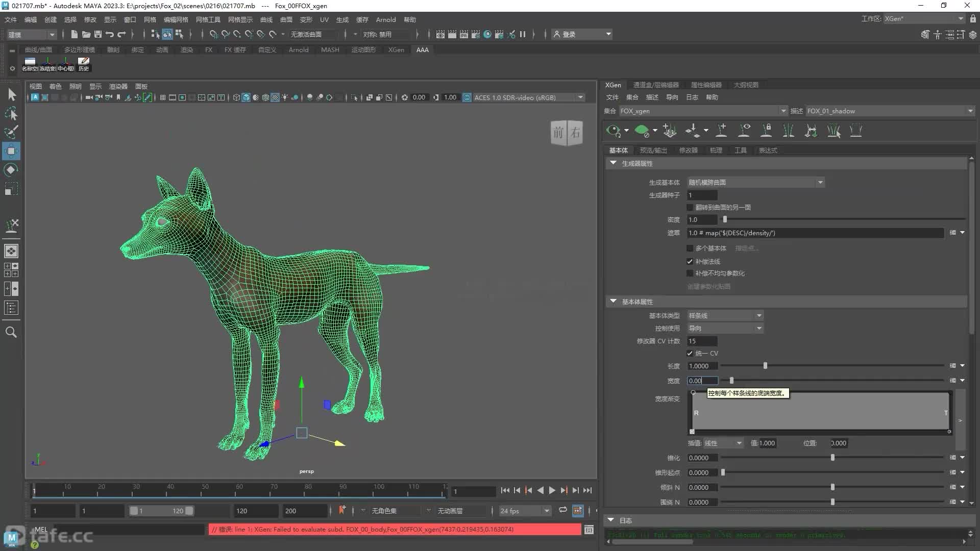Image resolution: width=980 pixels, height=551 pixels.
Task: Activate the Move tool in toolbox
Action: [11, 151]
